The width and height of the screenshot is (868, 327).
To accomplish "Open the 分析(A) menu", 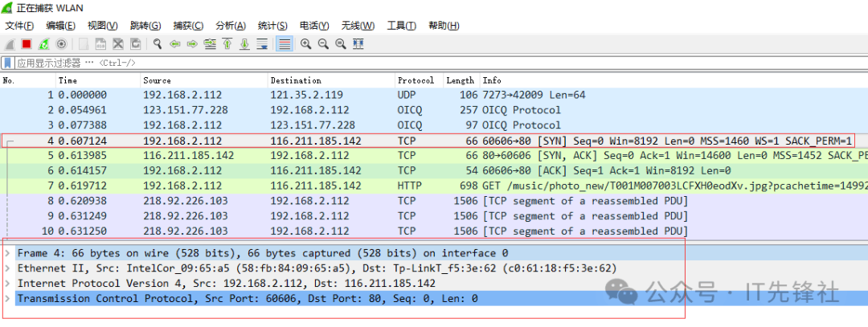I will click(x=231, y=26).
